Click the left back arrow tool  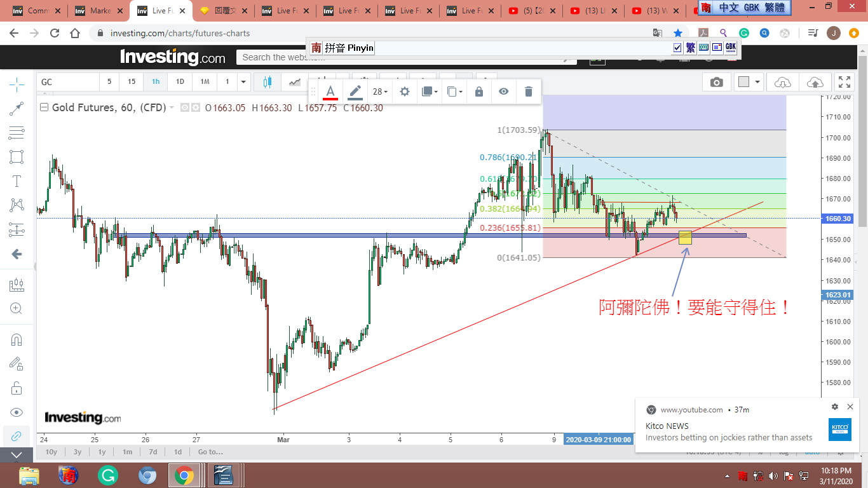(x=17, y=254)
